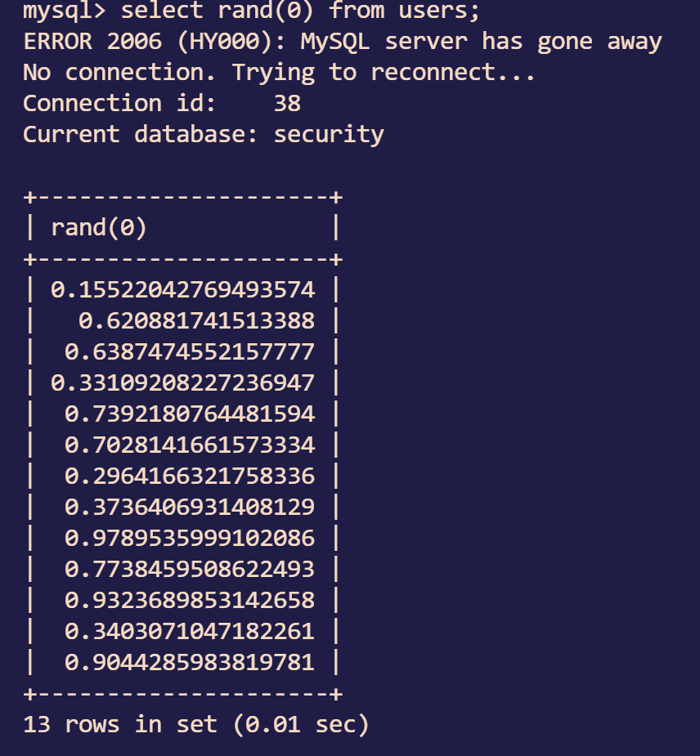Click the value 0.7392180764481594
The image size is (700, 756).
(x=190, y=414)
